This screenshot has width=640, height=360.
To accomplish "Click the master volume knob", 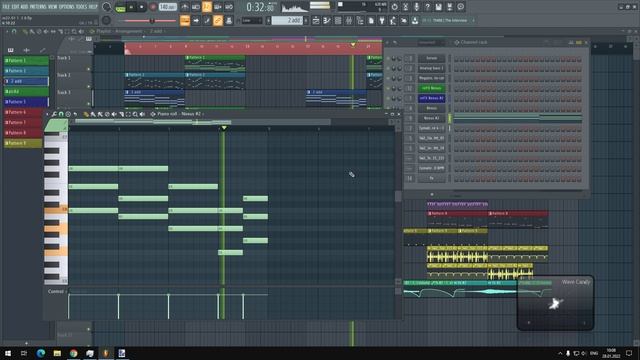I will (107, 7).
